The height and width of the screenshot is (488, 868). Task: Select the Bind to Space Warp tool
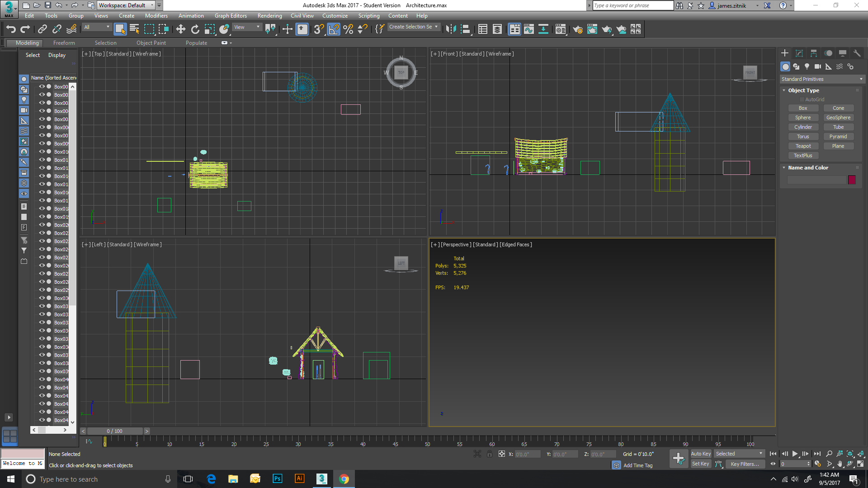coord(71,29)
